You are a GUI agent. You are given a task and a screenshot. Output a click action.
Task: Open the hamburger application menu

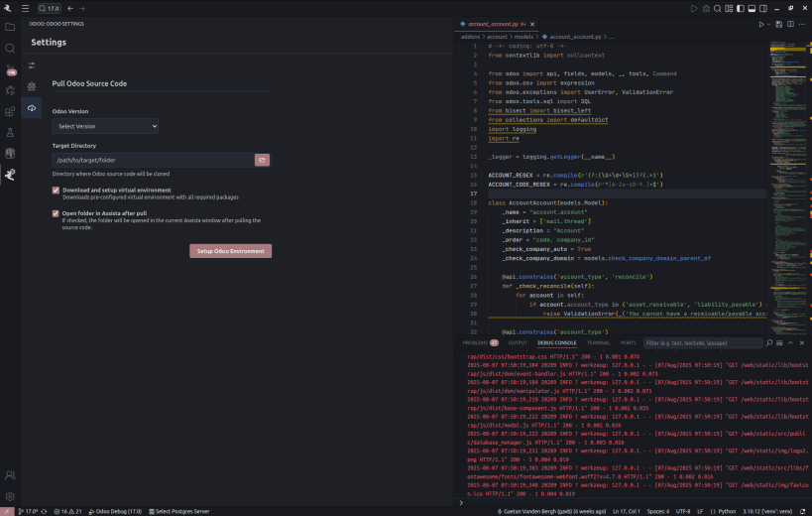[x=25, y=8]
